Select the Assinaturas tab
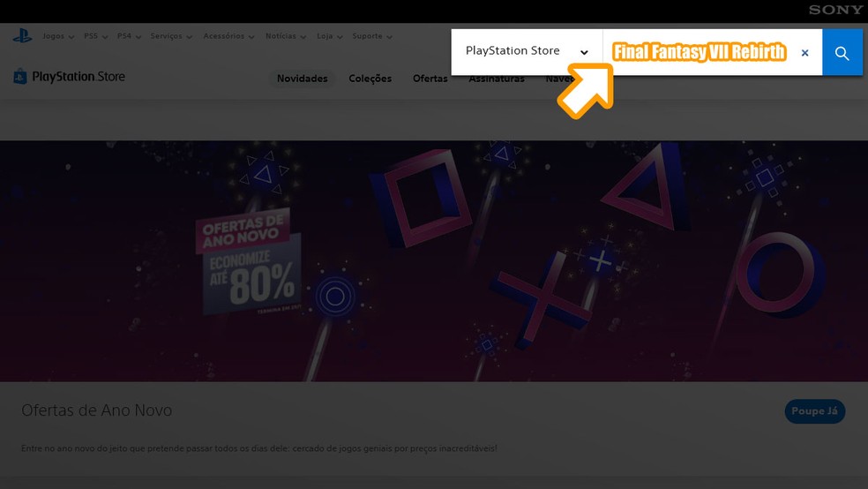The width and height of the screenshot is (868, 489). tap(497, 79)
